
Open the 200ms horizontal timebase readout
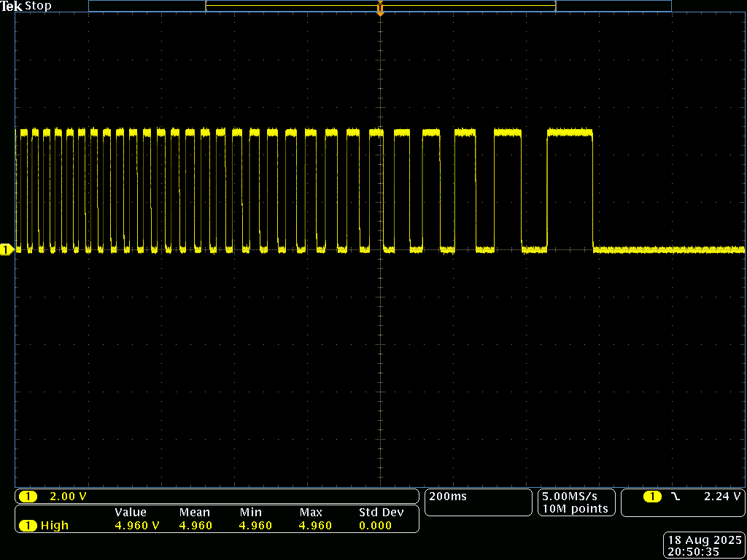pos(449,497)
